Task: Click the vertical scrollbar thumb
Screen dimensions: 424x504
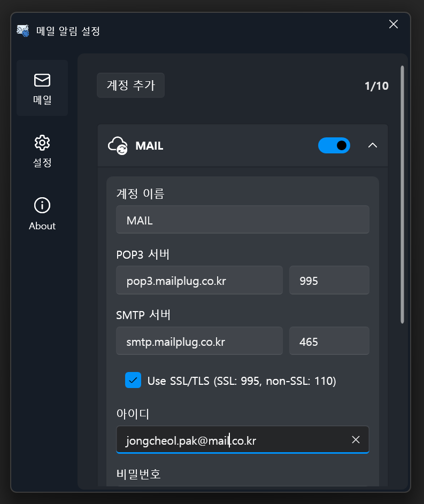Action: pos(402,195)
